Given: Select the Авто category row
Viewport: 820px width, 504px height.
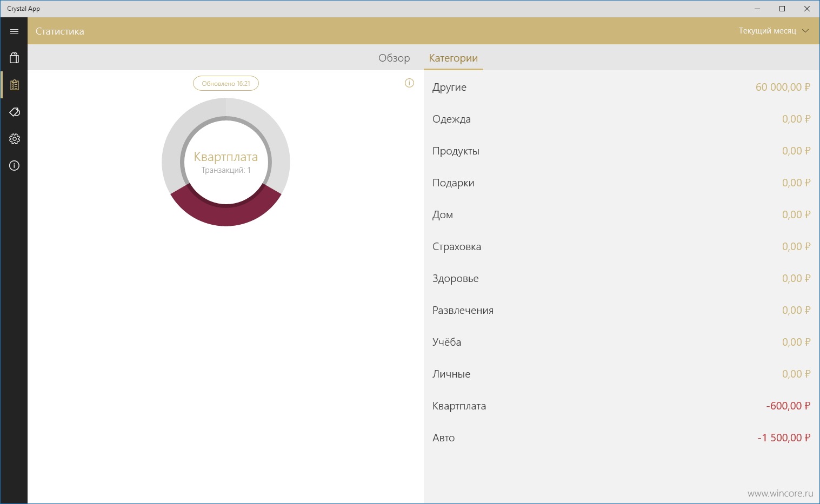Looking at the screenshot, I should pos(622,438).
